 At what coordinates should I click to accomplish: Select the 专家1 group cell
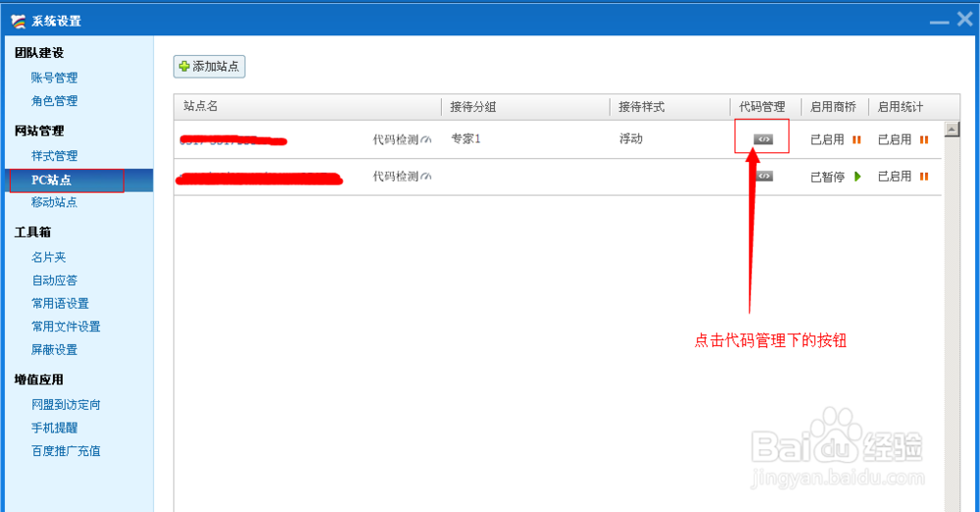coord(465,139)
